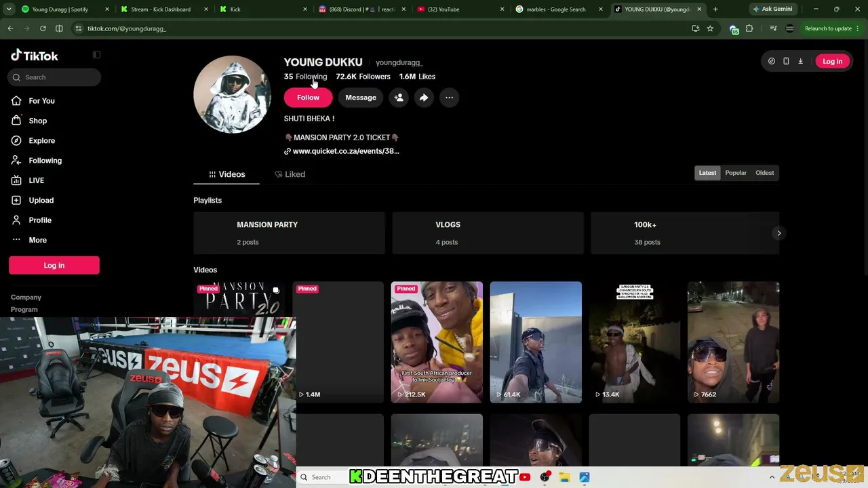Open the MANSION PARTY playlist
The height and width of the screenshot is (488, 868).
289,233
